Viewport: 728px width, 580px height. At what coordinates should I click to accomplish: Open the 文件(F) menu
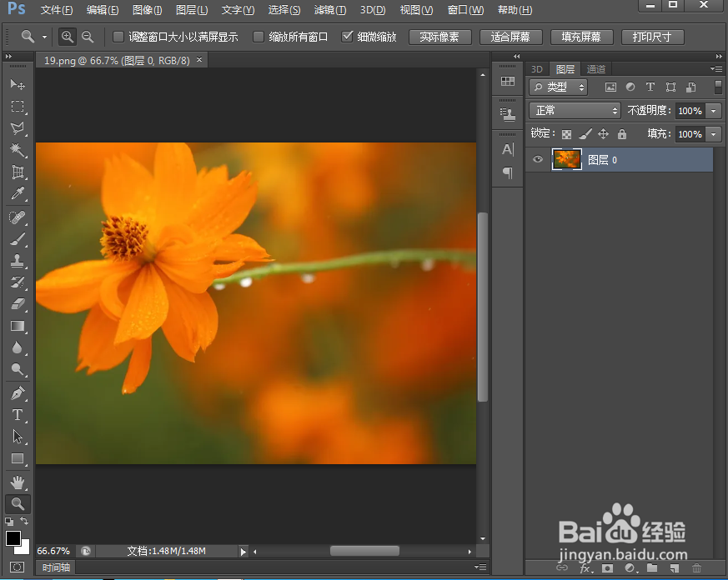click(x=56, y=10)
